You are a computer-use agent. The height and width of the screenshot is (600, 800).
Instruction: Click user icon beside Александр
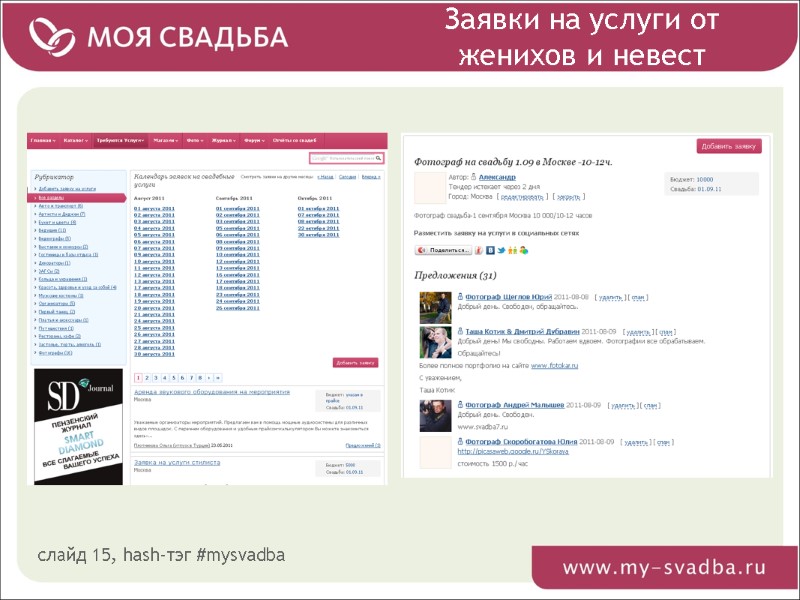(x=473, y=177)
